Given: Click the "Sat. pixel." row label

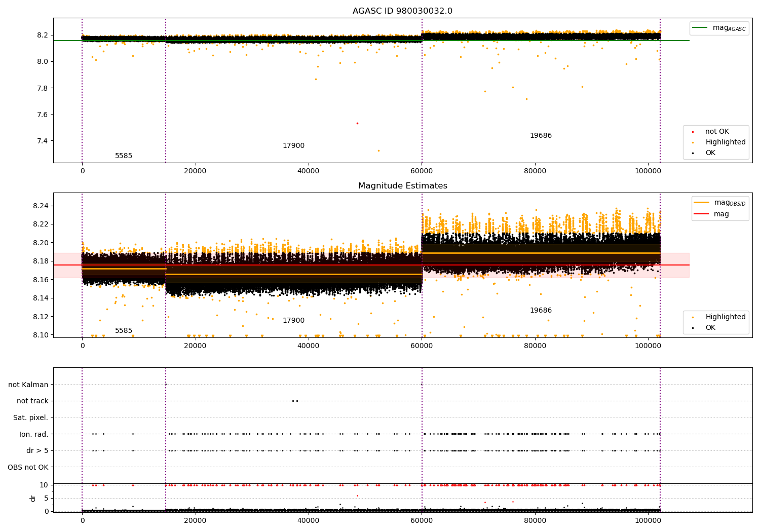Looking at the screenshot, I should (30, 418).
